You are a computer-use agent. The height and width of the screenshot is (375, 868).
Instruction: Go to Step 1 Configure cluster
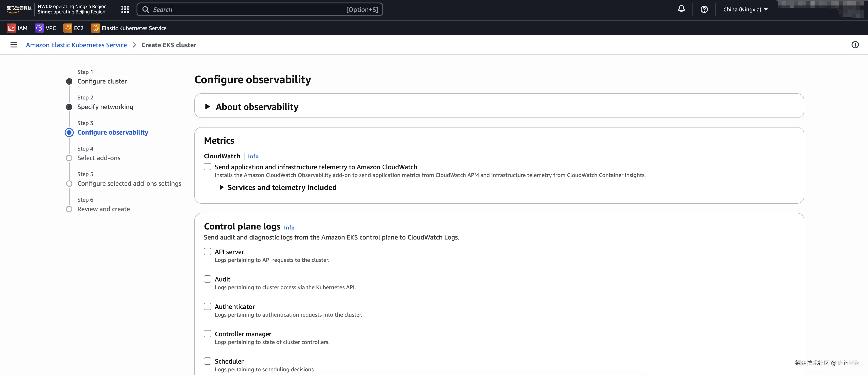[102, 81]
